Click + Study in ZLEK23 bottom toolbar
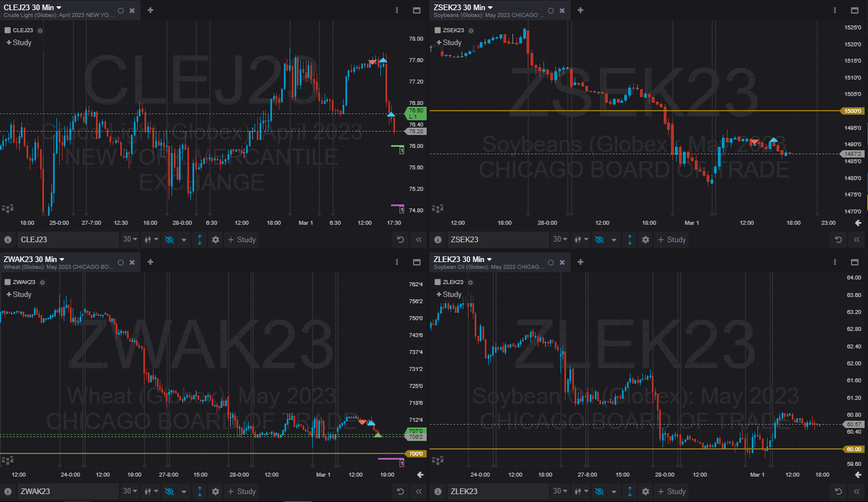 (672, 491)
